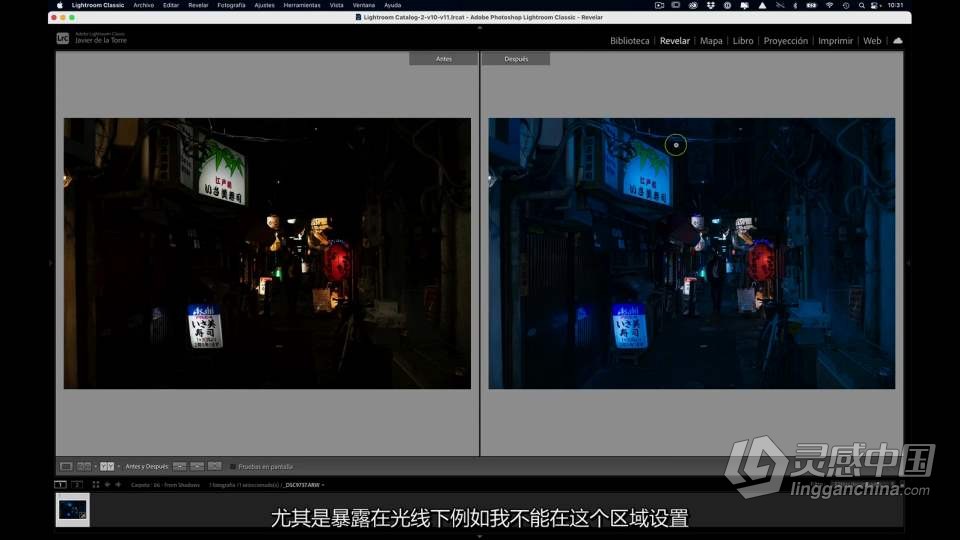Open Before/After layout dropdown arrow
Viewport: 960px width, 540px height.
click(x=119, y=467)
